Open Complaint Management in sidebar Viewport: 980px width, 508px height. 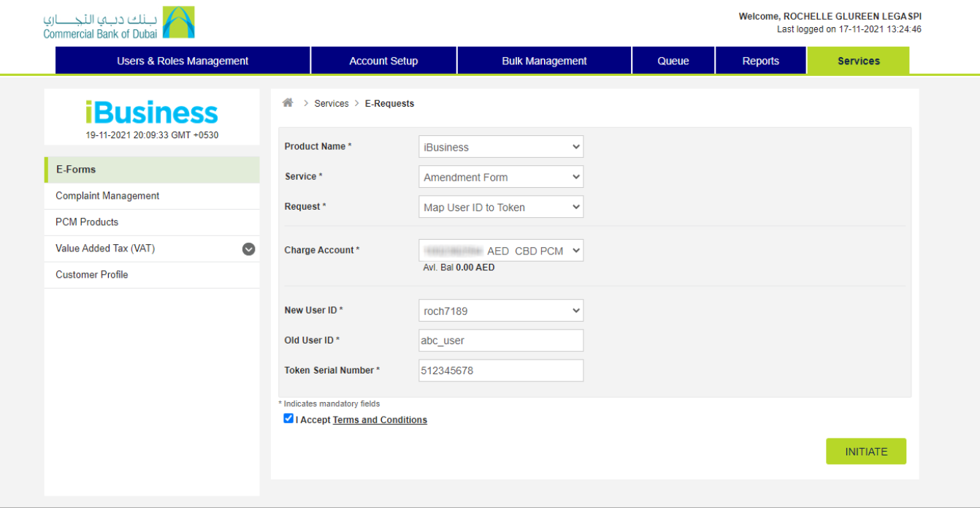coord(152,196)
